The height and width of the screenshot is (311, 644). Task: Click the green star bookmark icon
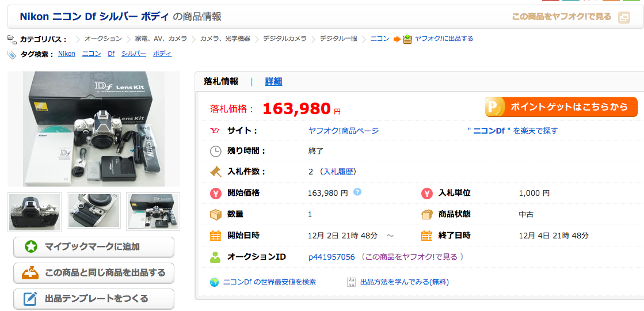coord(31,247)
